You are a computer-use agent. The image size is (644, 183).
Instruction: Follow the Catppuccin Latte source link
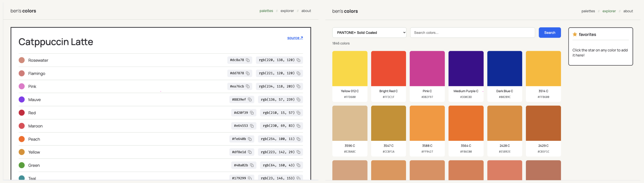pyautogui.click(x=295, y=38)
